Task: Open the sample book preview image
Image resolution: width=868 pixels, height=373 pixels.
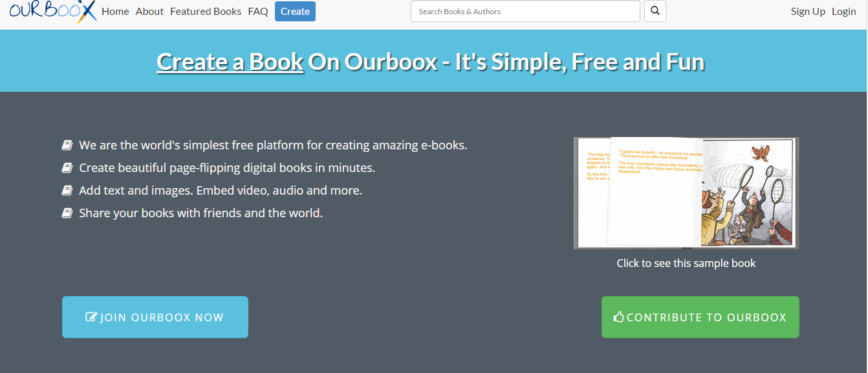Action: click(686, 193)
